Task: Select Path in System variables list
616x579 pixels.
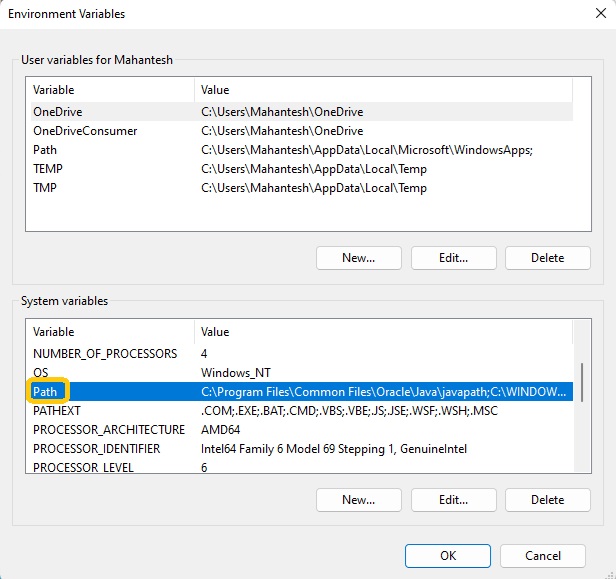Action: [x=302, y=392]
